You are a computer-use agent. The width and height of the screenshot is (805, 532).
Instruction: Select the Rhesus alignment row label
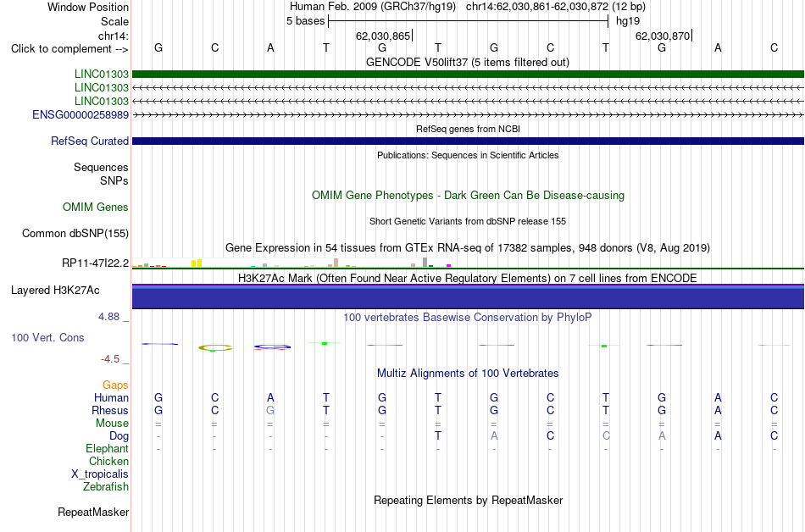[x=110, y=410]
